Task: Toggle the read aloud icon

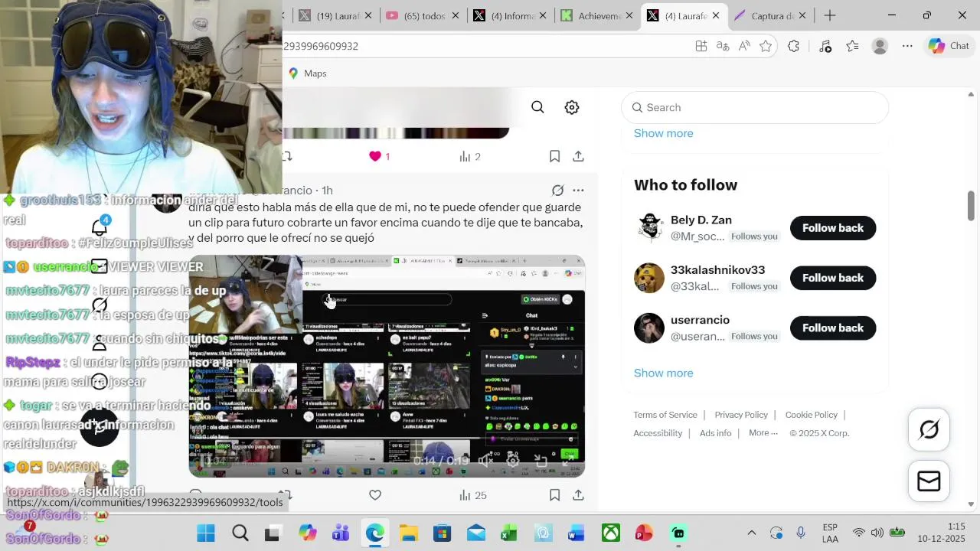Action: coord(744,46)
